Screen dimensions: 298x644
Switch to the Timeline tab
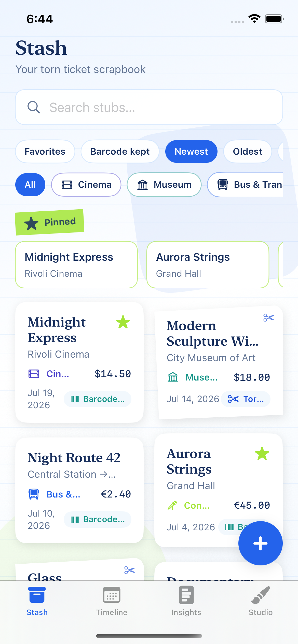click(x=112, y=602)
